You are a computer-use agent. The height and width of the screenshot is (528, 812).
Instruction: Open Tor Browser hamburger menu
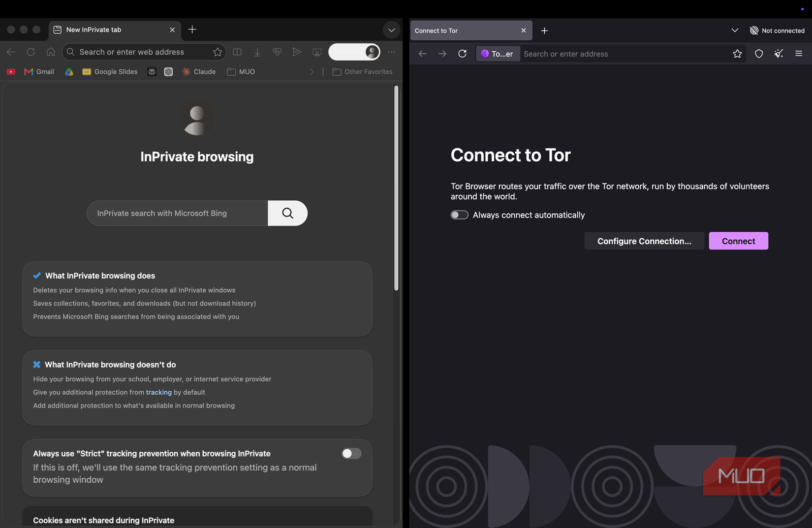799,54
